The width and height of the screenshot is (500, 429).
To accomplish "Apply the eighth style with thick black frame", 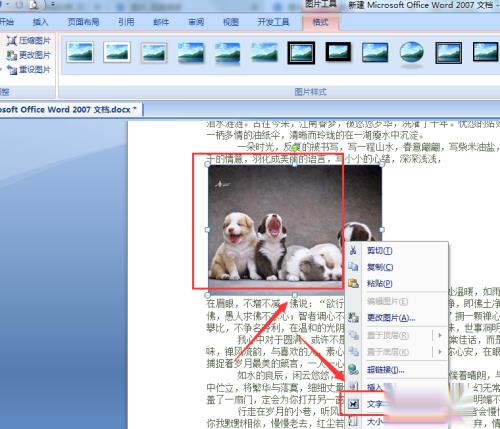I will coord(338,52).
